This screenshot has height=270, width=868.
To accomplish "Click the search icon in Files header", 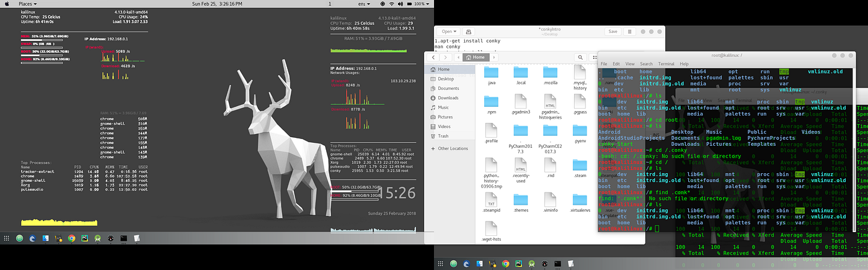I will (x=580, y=57).
